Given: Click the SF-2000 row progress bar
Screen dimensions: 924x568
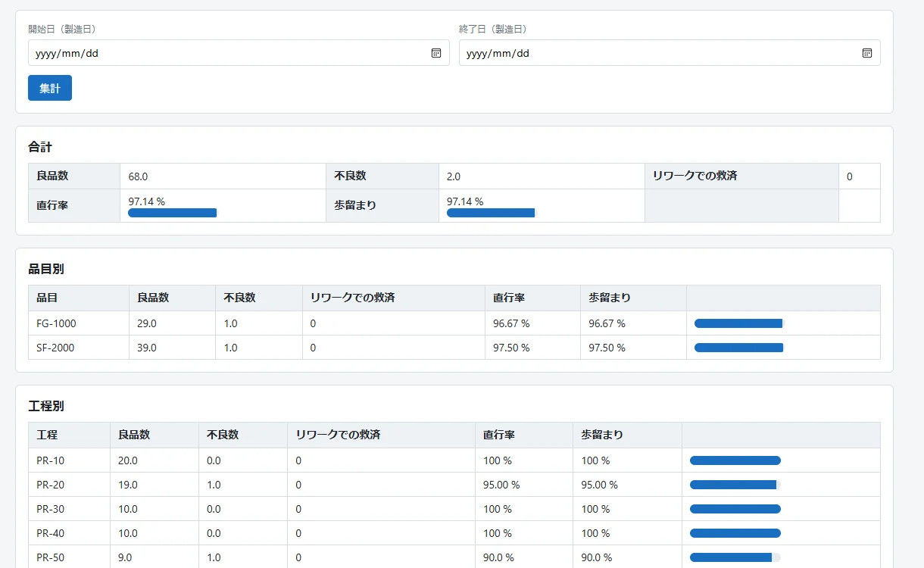Looking at the screenshot, I should pos(739,348).
